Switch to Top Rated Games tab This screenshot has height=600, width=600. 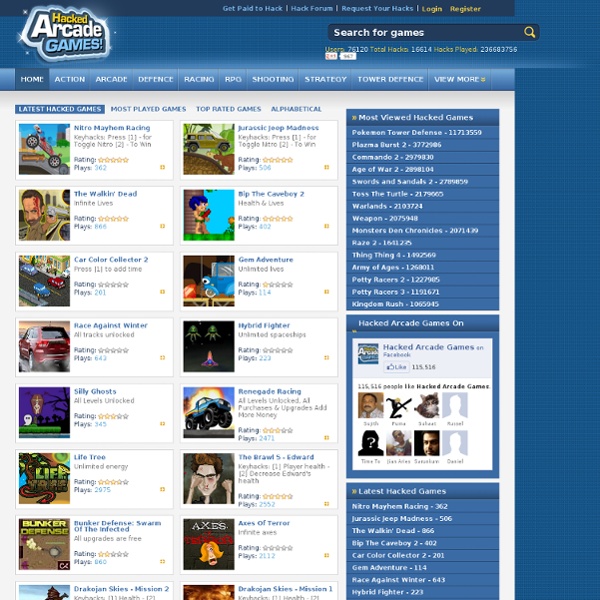[x=228, y=109]
